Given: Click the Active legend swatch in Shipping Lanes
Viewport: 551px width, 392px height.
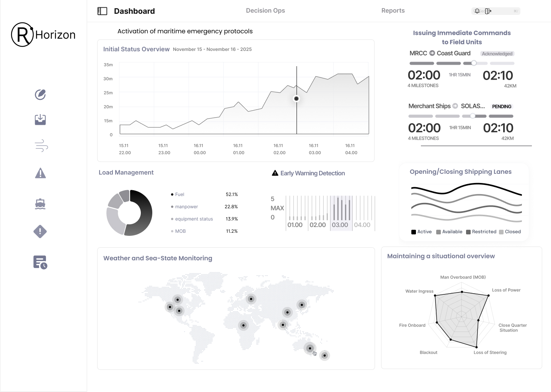Looking at the screenshot, I should coord(414,232).
